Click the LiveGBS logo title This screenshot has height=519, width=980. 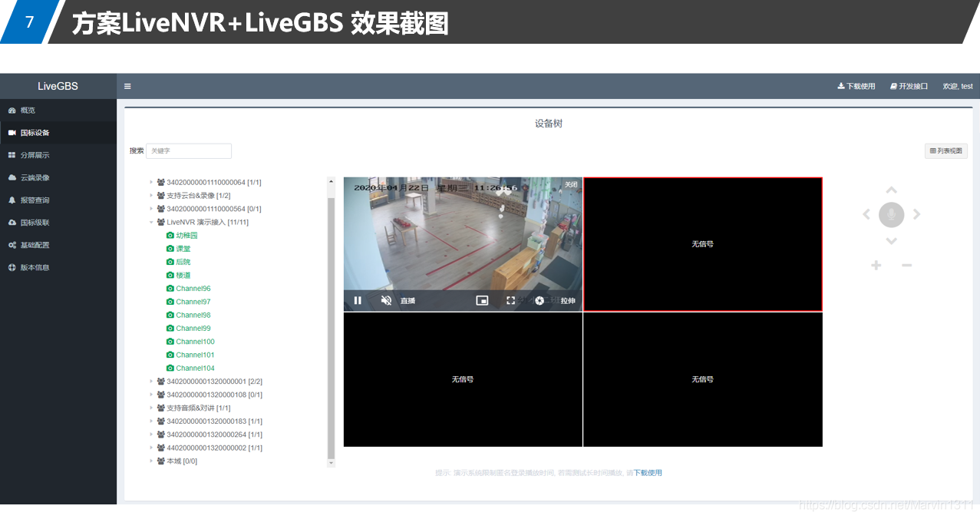tap(58, 86)
